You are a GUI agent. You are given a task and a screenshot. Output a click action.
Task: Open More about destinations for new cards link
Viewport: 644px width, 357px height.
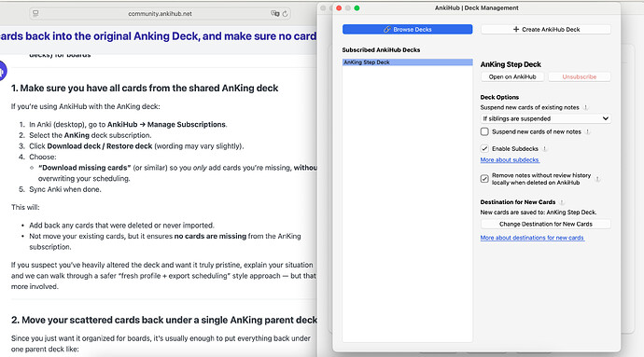(x=532, y=238)
